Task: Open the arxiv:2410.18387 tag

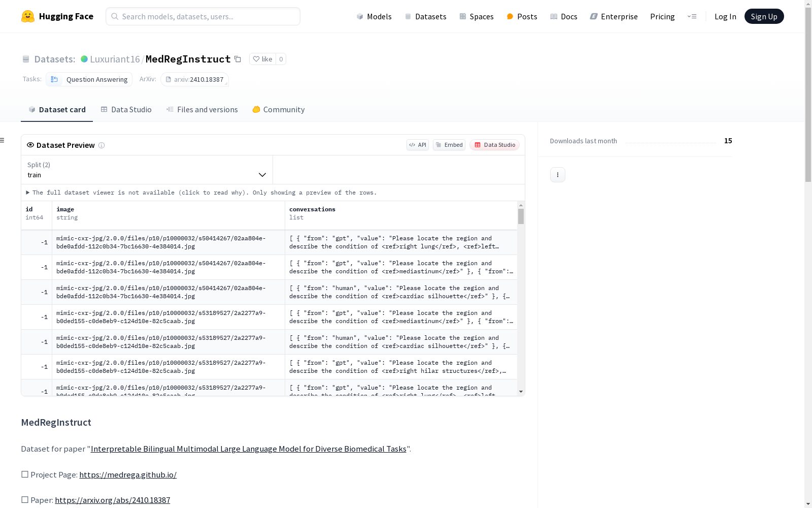Action: tap(195, 79)
